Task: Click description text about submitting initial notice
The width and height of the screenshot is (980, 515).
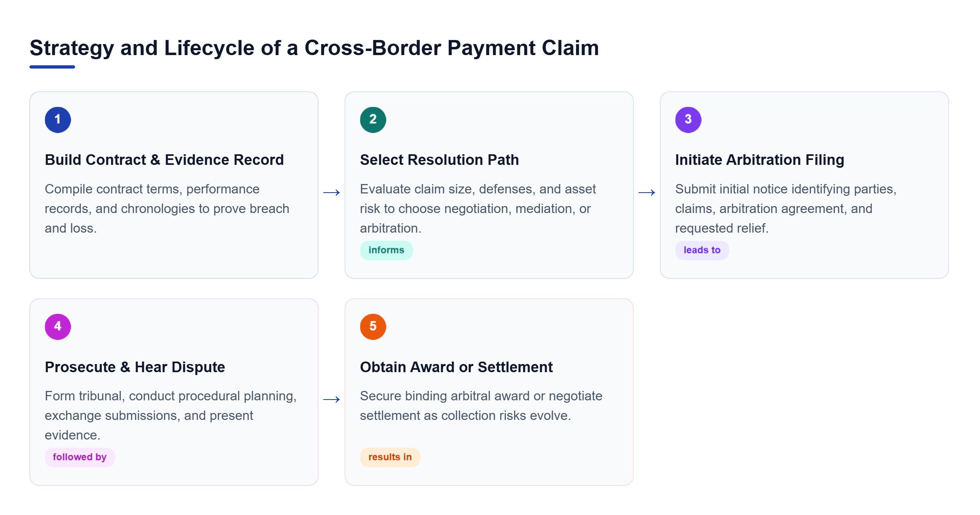Action: 786,209
